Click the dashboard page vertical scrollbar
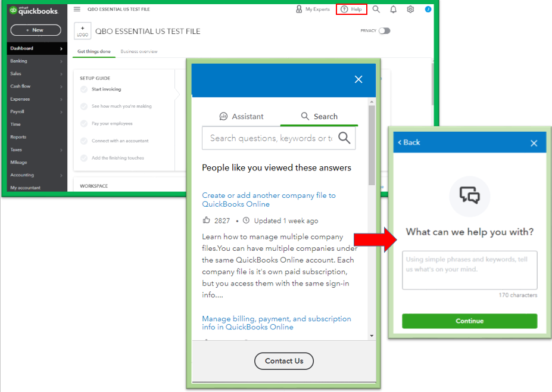 click(x=433, y=85)
